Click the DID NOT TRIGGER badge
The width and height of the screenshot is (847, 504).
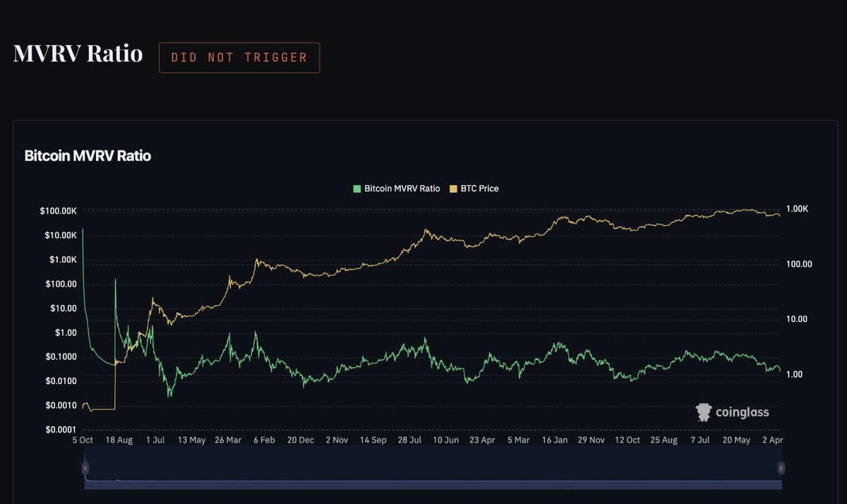pyautogui.click(x=239, y=57)
